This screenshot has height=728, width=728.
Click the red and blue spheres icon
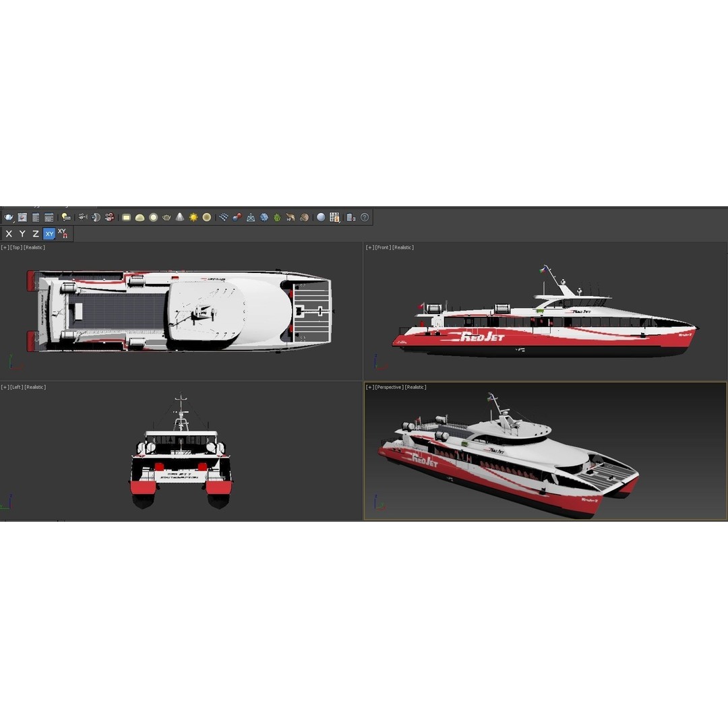coord(237,217)
